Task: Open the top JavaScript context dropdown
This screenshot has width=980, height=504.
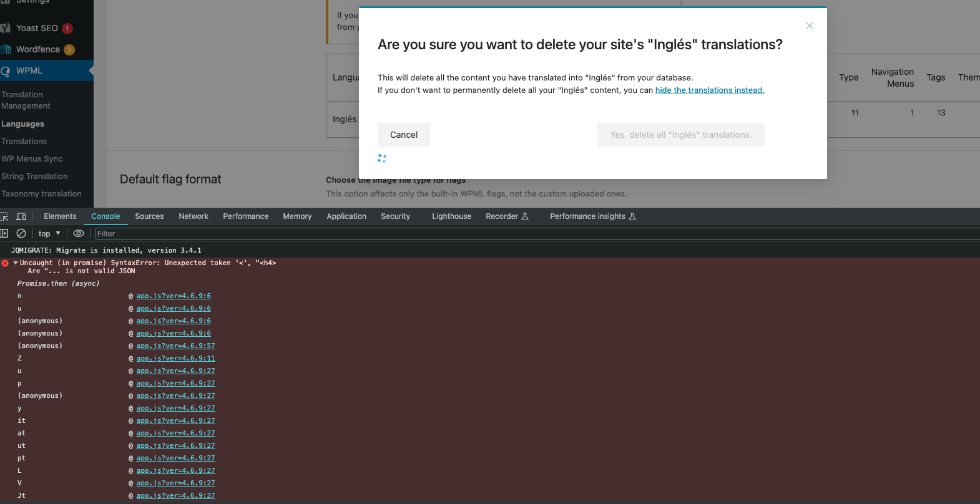Action: (49, 233)
